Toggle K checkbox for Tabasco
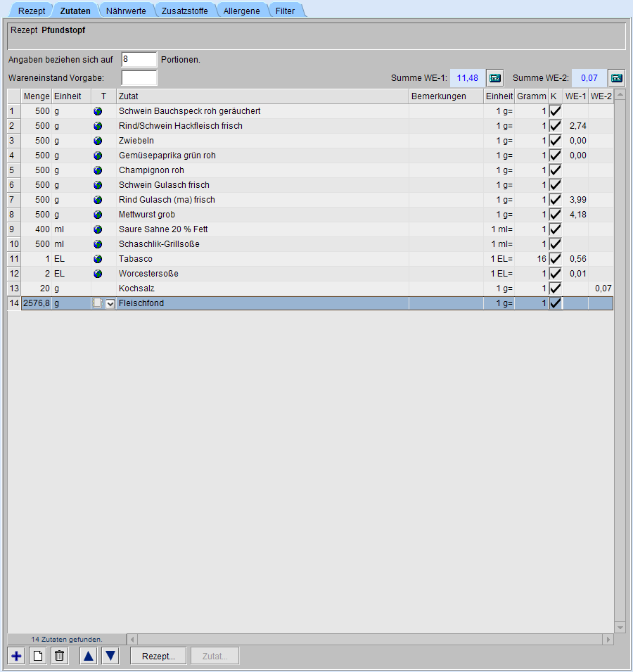 (x=556, y=259)
